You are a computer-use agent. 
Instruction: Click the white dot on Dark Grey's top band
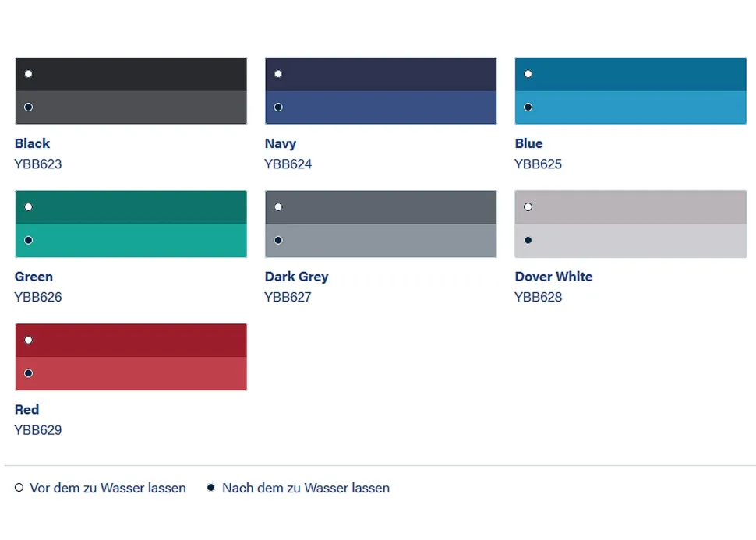(x=278, y=206)
